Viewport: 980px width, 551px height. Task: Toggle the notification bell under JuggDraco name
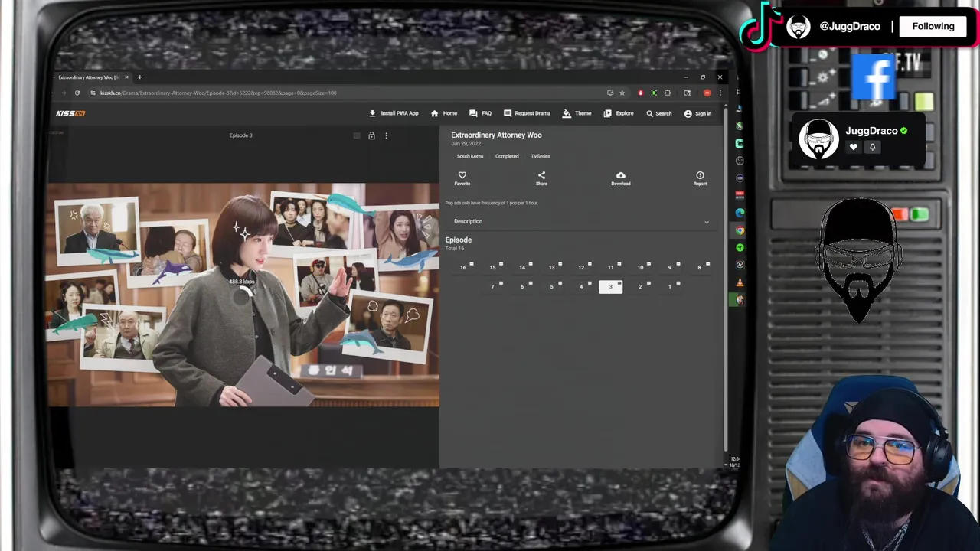pyautogui.click(x=872, y=147)
